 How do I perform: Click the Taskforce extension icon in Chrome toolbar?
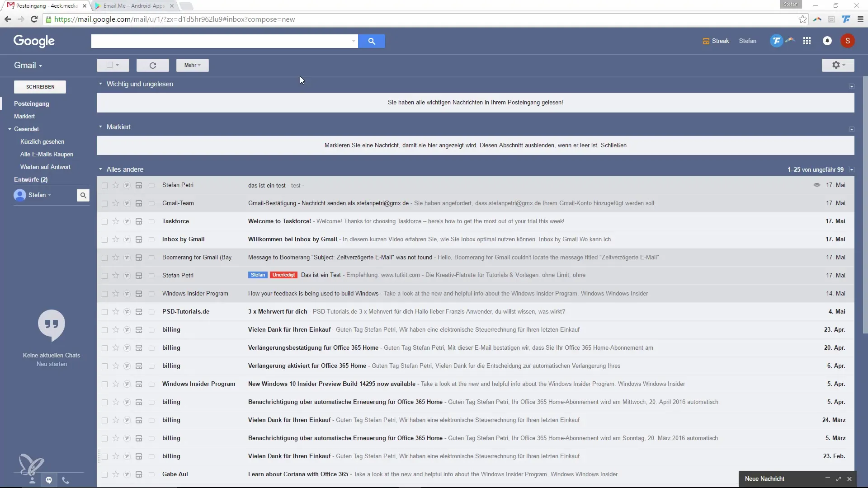point(846,19)
